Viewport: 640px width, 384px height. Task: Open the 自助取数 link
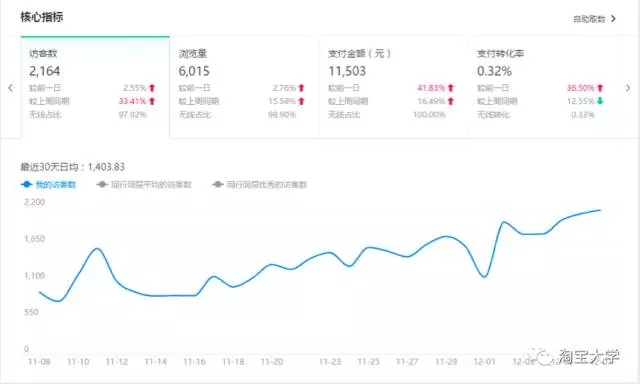pos(589,19)
